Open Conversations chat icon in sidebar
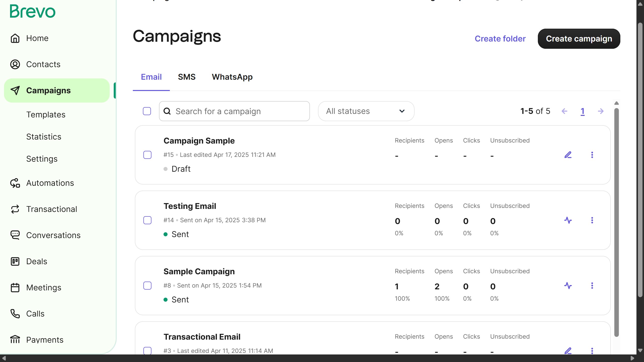The width and height of the screenshot is (644, 362). click(x=15, y=235)
